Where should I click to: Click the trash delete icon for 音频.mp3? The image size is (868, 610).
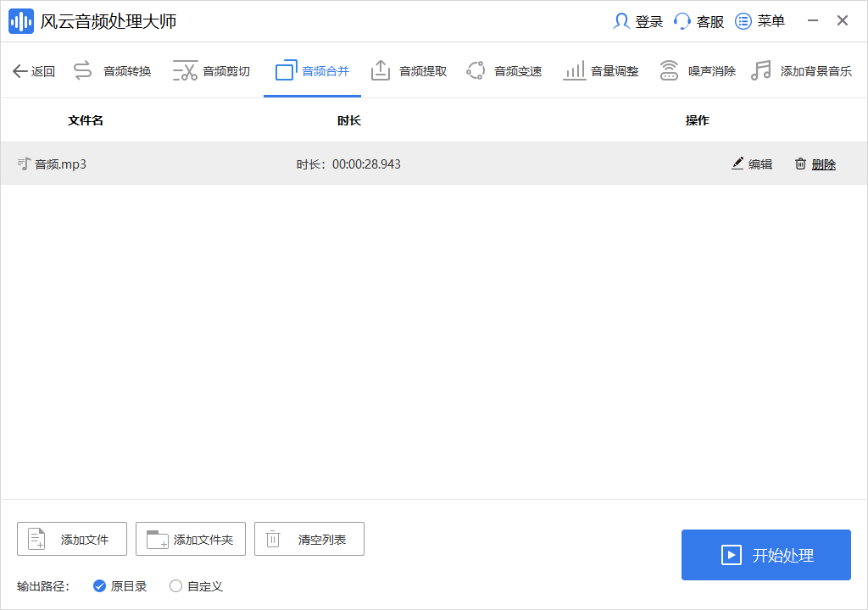[800, 164]
